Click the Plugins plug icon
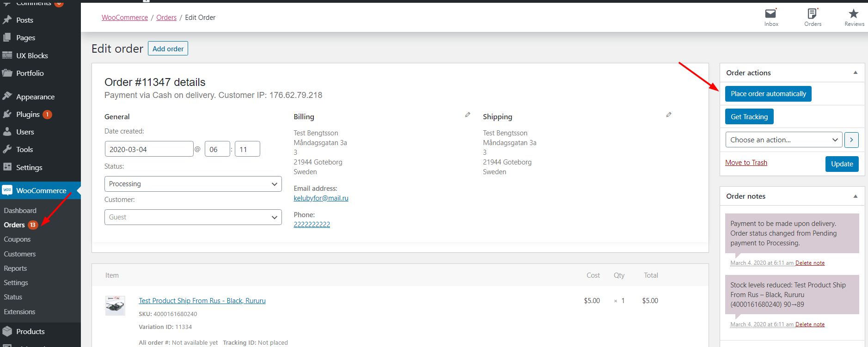Image resolution: width=868 pixels, height=347 pixels. [x=7, y=114]
